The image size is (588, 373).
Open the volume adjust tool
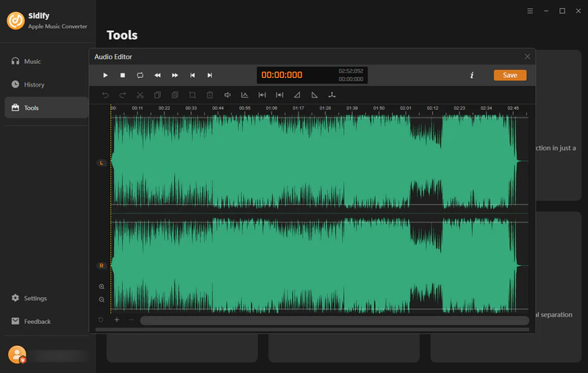pos(227,95)
